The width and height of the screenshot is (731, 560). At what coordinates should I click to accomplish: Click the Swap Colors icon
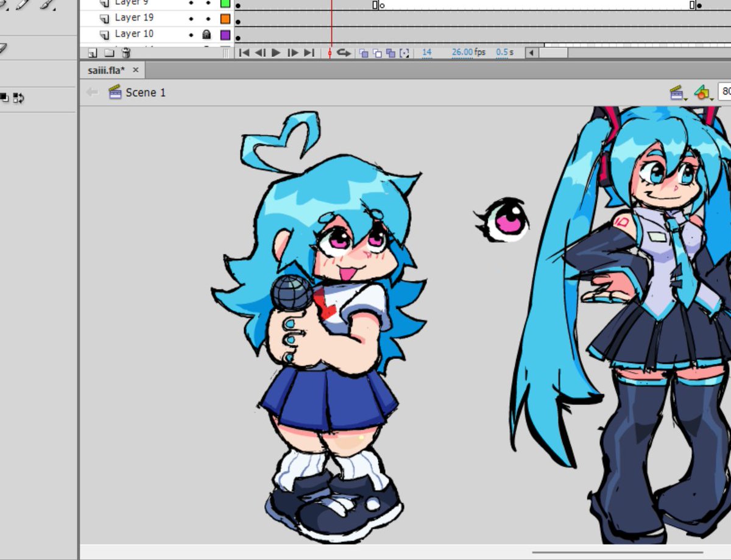[18, 97]
